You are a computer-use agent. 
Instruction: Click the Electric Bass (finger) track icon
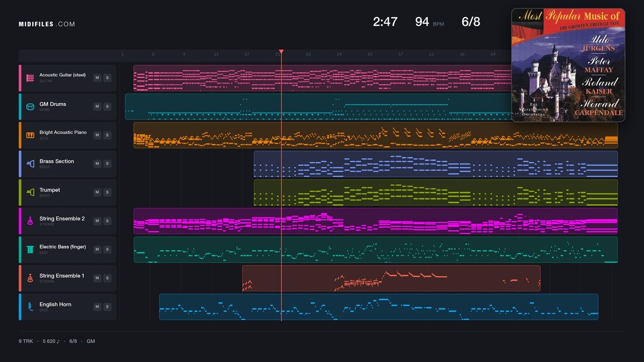(30, 250)
